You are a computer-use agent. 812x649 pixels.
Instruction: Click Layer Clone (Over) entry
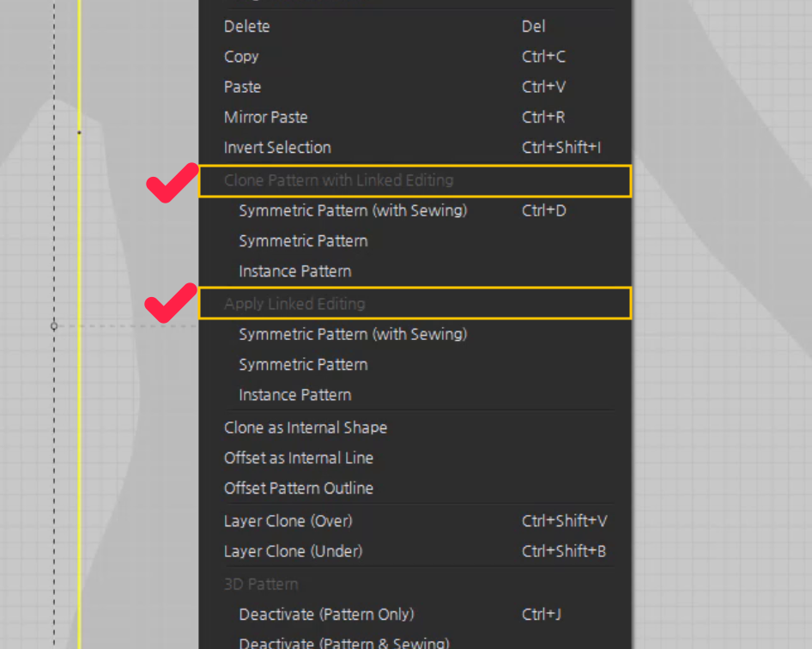click(x=415, y=521)
